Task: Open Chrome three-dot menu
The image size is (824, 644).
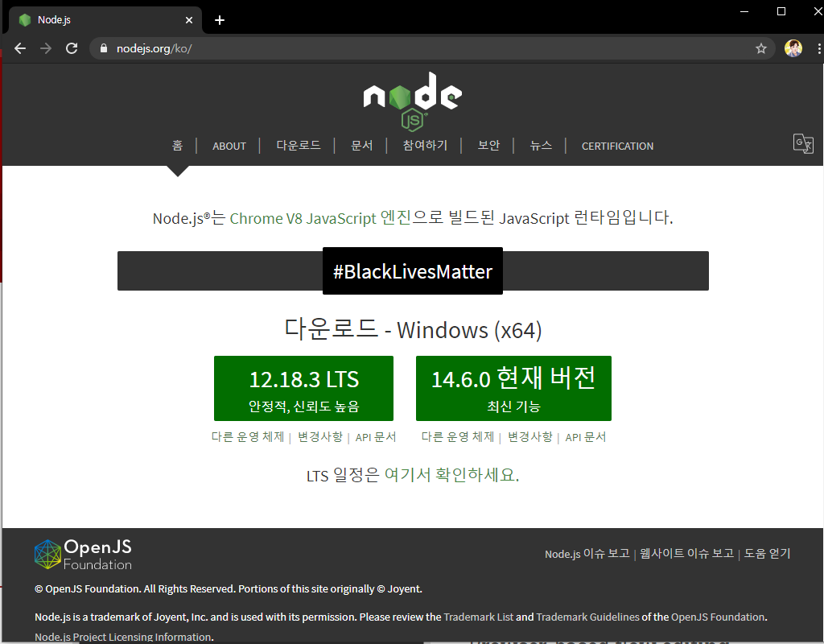Action: pyautogui.click(x=818, y=48)
